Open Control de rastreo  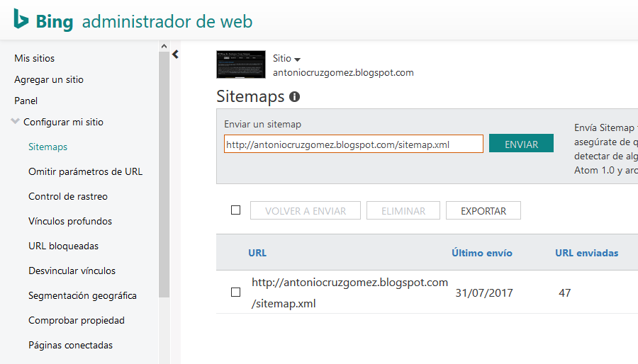[x=68, y=197]
